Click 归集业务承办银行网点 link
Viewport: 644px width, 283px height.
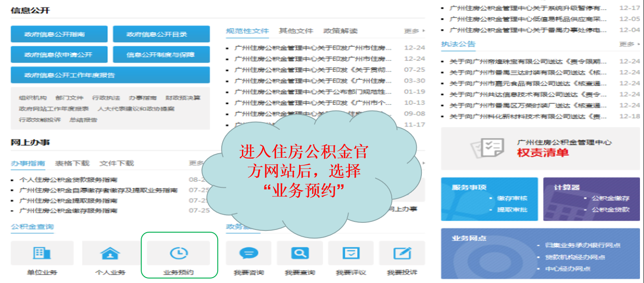point(583,245)
